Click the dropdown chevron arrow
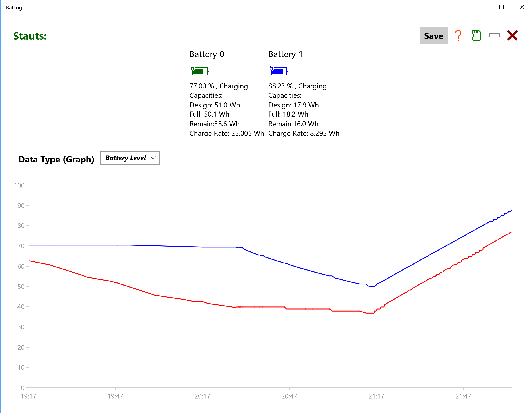 point(153,158)
